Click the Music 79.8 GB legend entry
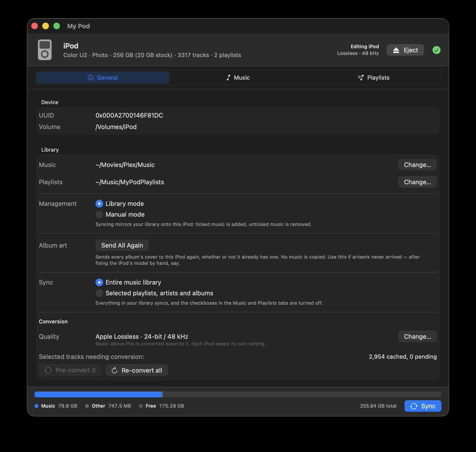The height and width of the screenshot is (452, 476). coord(56,406)
